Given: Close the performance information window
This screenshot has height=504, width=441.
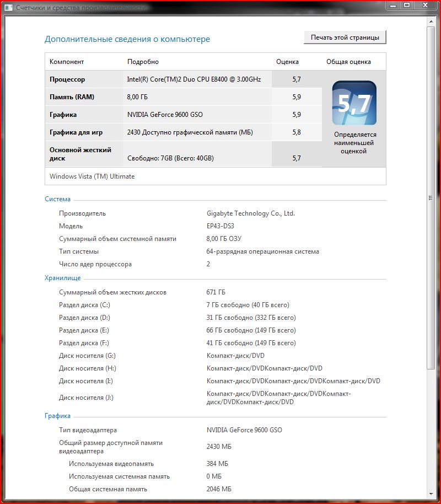Looking at the screenshot, I should coord(425,5).
